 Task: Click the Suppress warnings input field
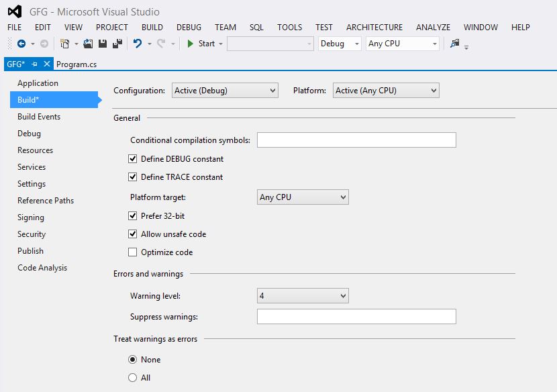356,316
